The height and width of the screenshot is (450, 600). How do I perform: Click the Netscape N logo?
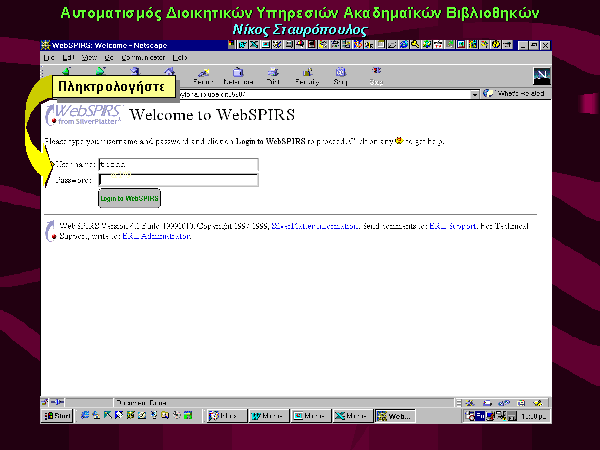click(x=543, y=76)
